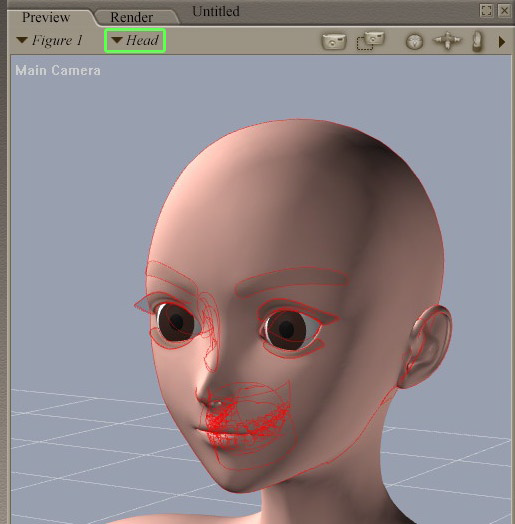This screenshot has width=515, height=524.
Task: Click the hand-shaped camera select icon
Action: pyautogui.click(x=478, y=41)
